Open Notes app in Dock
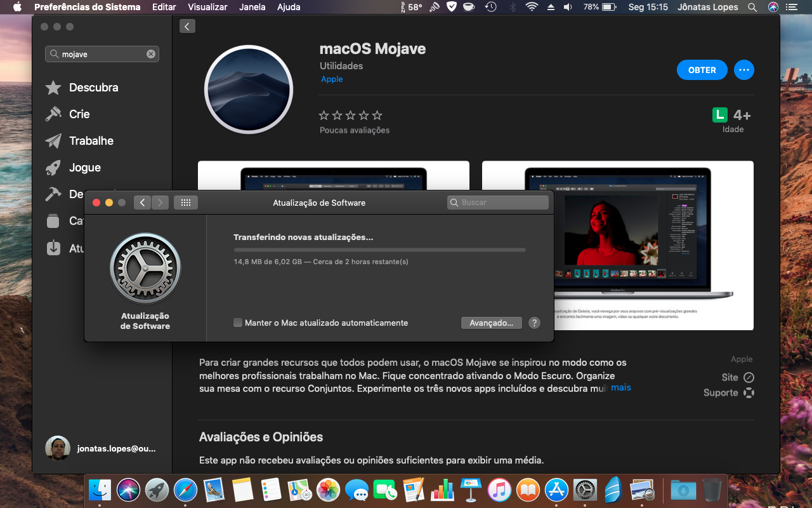The width and height of the screenshot is (812, 508). click(242, 490)
